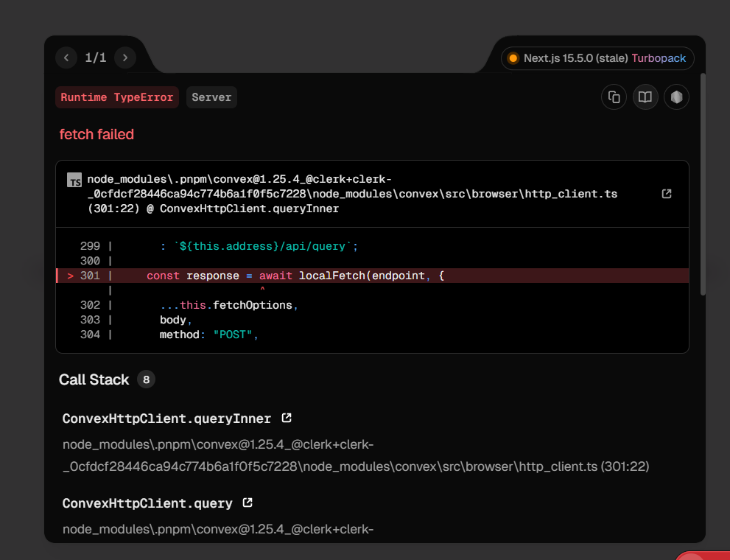Click the orange stale status indicator dot
The image size is (730, 560).
click(x=513, y=58)
